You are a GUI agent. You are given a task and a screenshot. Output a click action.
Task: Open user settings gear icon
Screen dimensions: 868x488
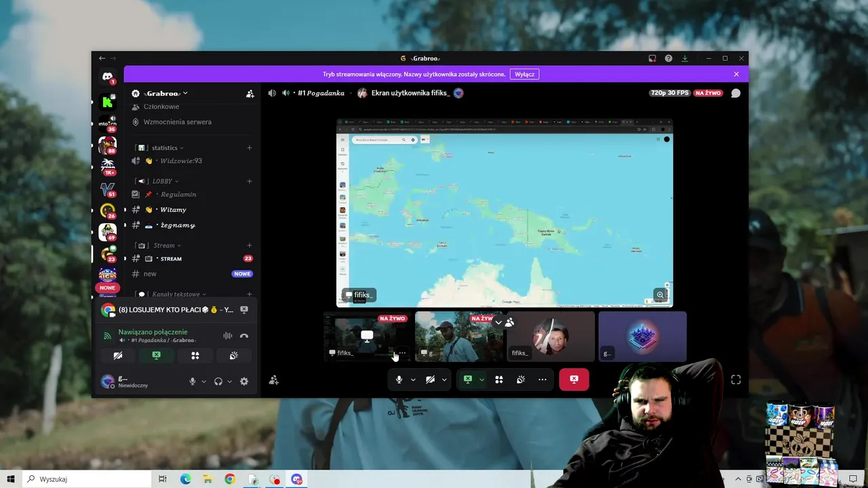coord(244,382)
